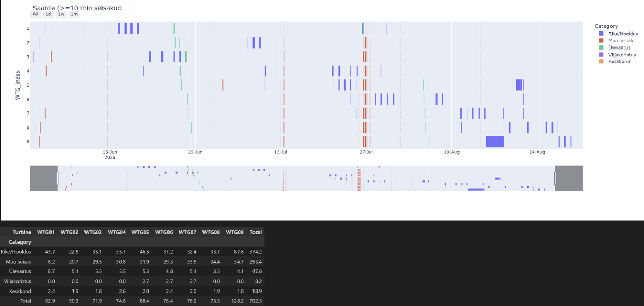The height and width of the screenshot is (306, 644).
Task: Select the 'All' range button
Action: pos(36,14)
